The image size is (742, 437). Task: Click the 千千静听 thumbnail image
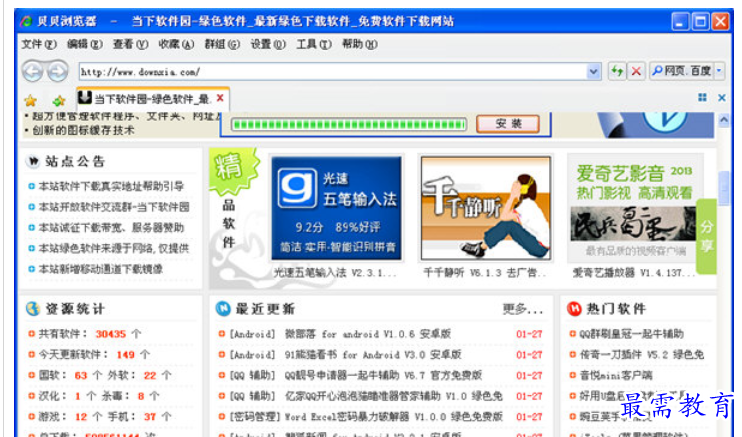(486, 208)
